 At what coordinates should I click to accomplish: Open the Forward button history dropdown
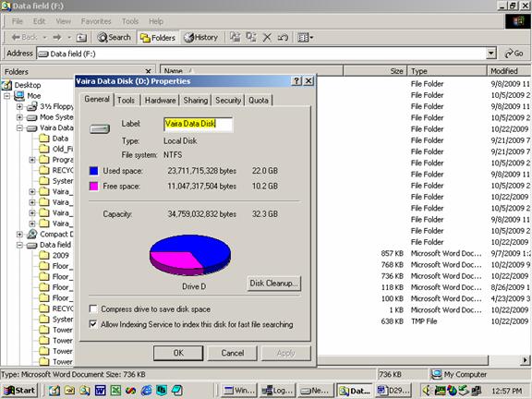pyautogui.click(x=69, y=37)
